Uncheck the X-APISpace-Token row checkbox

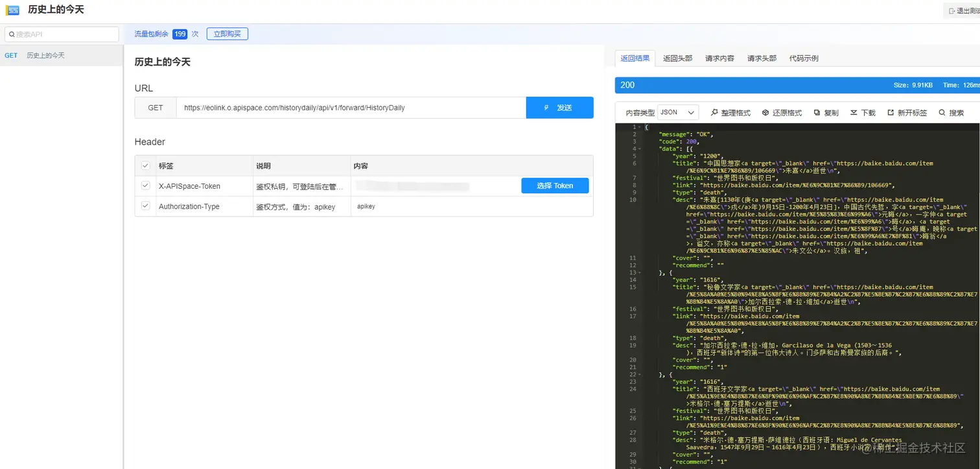tap(146, 186)
